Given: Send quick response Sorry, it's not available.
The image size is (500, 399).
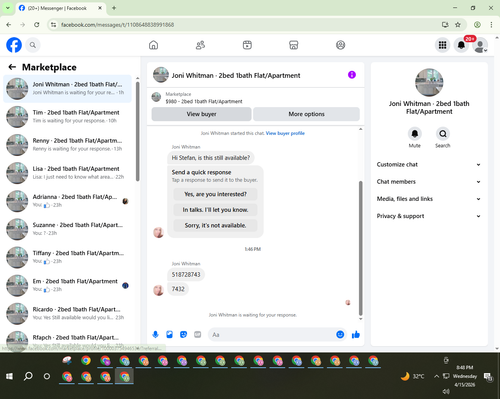Looking at the screenshot, I should pos(215,225).
